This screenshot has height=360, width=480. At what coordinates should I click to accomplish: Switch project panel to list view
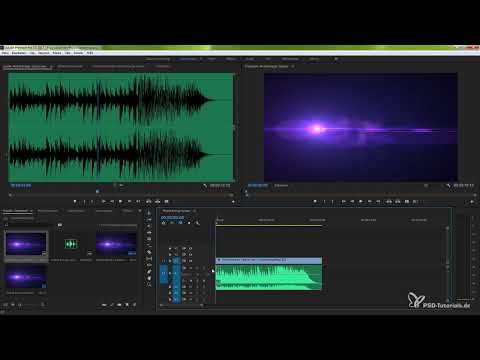[x=6, y=305]
